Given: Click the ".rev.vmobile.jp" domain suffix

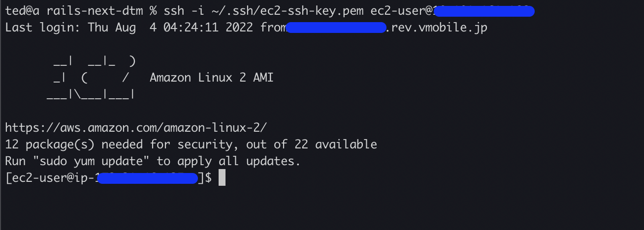Looking at the screenshot, I should (437, 28).
